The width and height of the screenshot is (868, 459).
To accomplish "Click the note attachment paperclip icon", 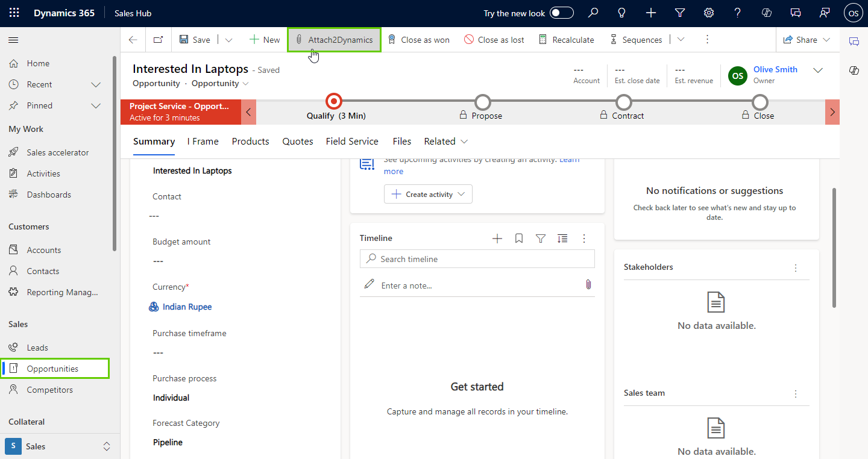I will 588,285.
